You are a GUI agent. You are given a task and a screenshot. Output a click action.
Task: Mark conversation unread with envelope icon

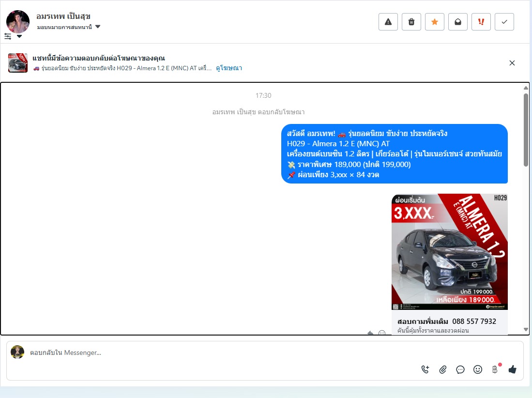click(458, 22)
